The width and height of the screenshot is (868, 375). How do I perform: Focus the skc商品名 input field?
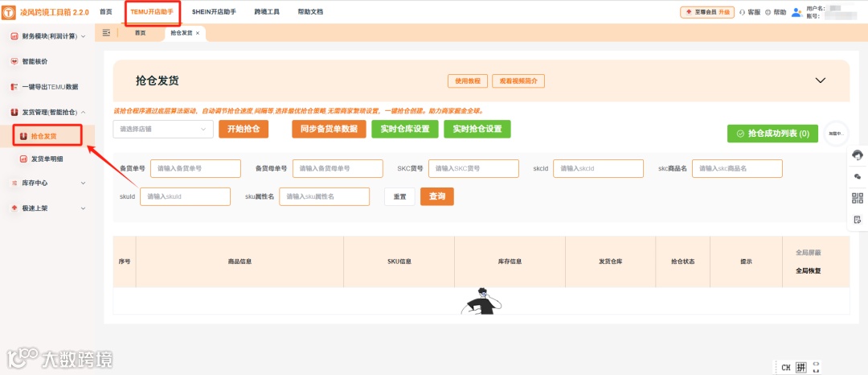[x=737, y=168]
